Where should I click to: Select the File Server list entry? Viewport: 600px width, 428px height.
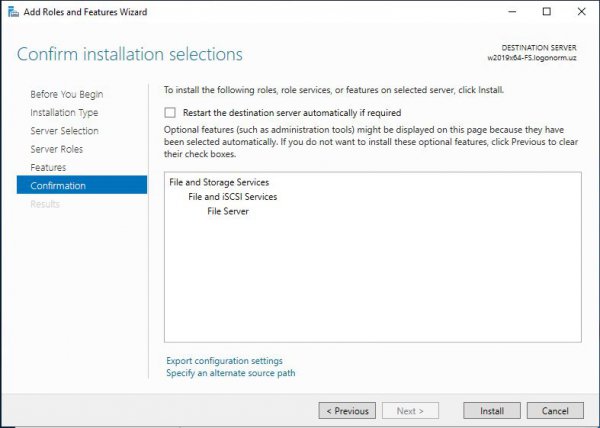228,211
